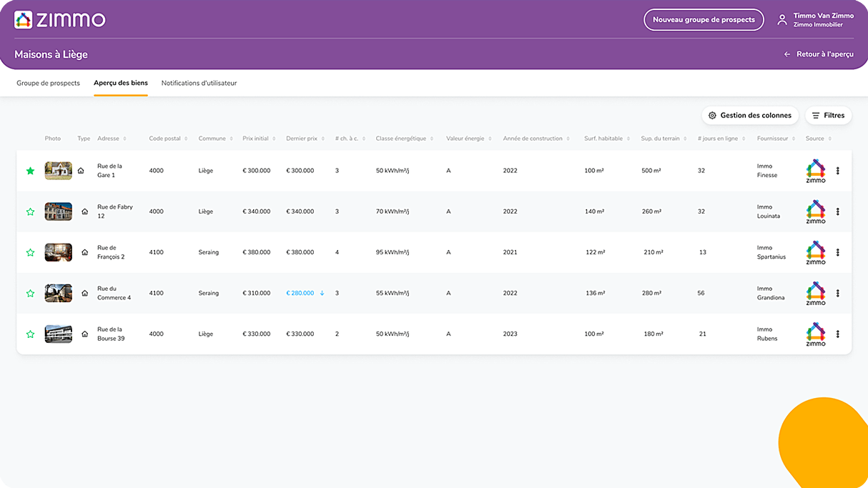Click the Zimmo logo in the header
The width and height of the screenshot is (868, 488).
[59, 19]
